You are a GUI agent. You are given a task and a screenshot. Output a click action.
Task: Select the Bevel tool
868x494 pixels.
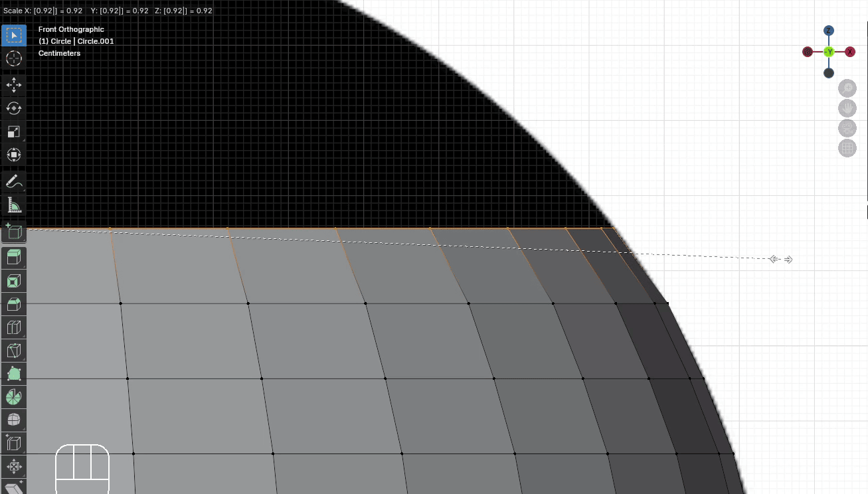point(14,304)
